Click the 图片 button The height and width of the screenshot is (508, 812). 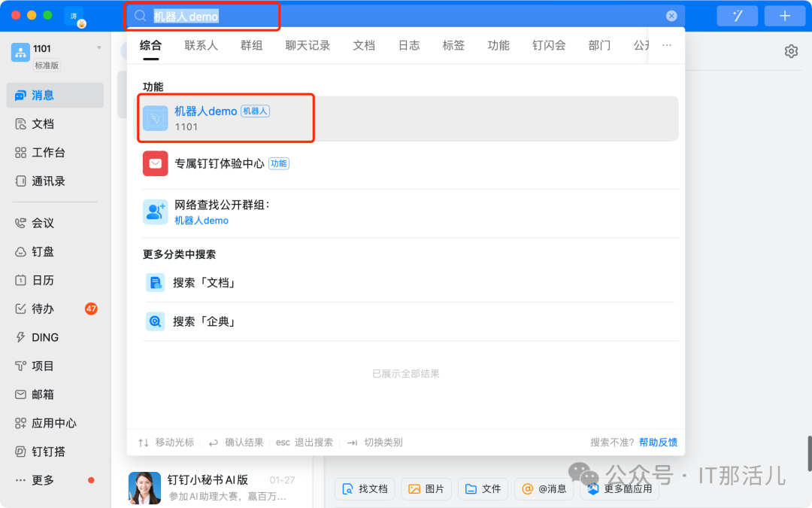click(x=426, y=489)
